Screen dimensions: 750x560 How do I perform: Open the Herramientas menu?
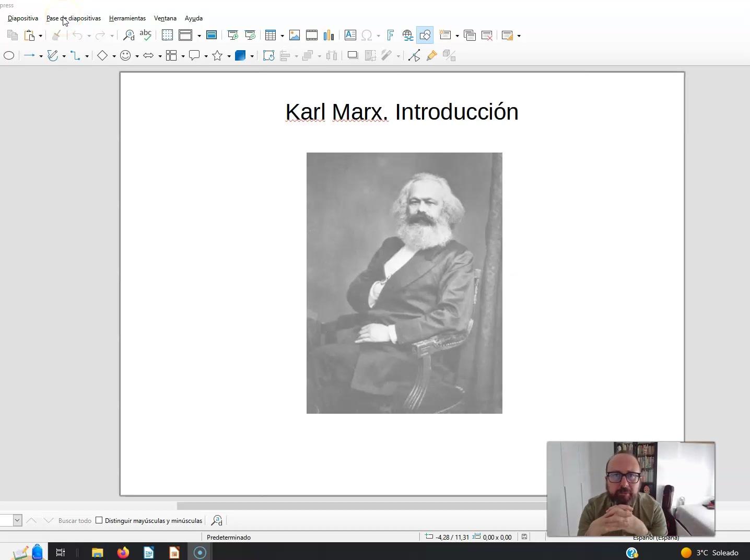(127, 18)
